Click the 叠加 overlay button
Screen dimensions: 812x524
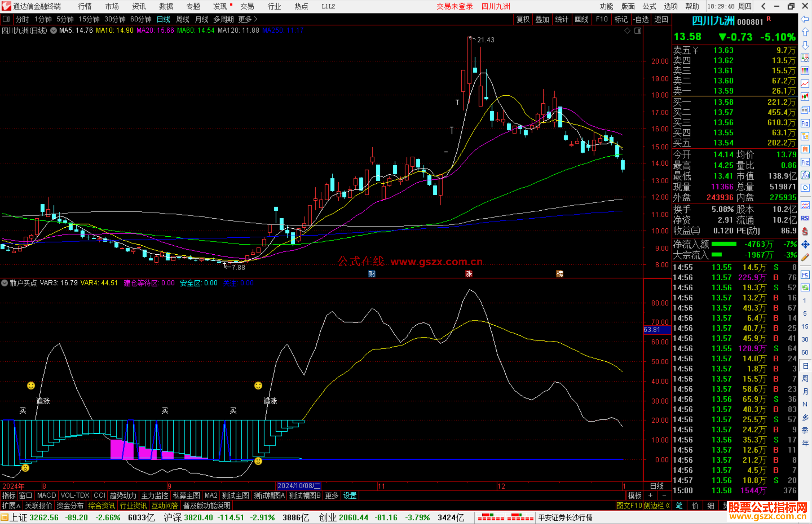[542, 19]
